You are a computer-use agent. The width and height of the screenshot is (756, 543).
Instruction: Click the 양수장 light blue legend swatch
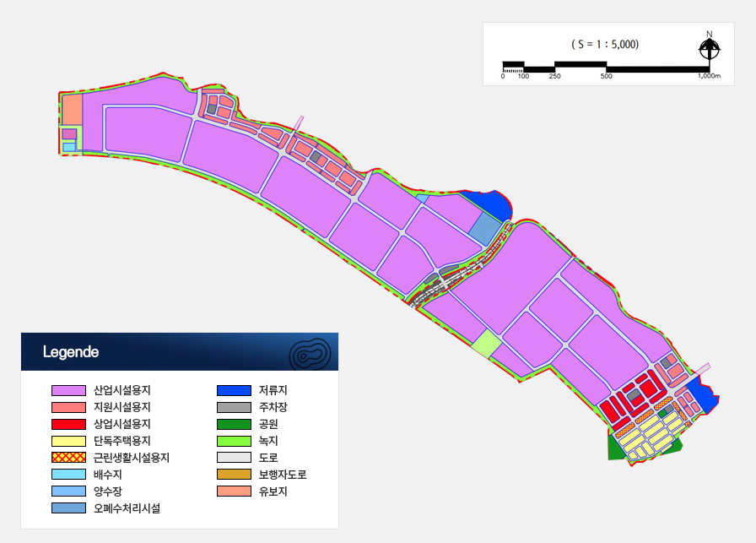(x=68, y=491)
